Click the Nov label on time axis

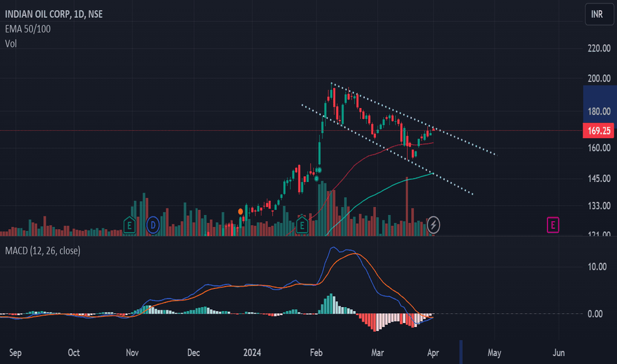tap(132, 353)
